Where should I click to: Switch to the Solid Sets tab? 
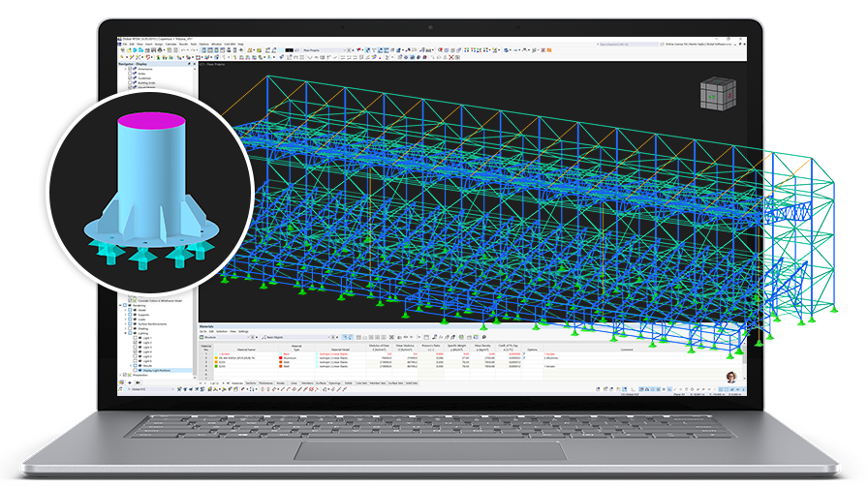(x=412, y=382)
